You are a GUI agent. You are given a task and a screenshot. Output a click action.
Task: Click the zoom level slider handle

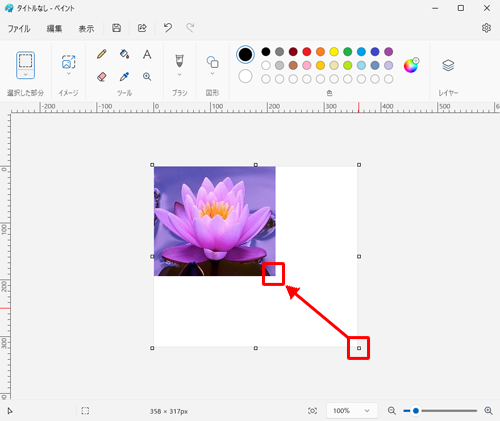416,411
